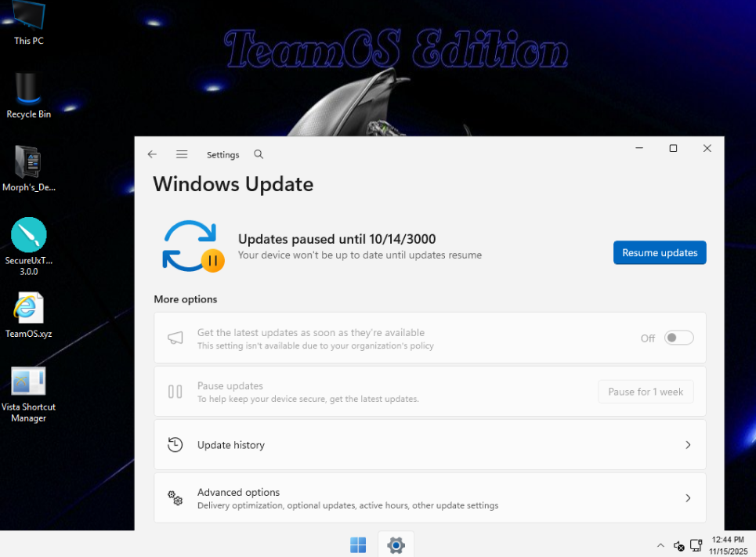The width and height of the screenshot is (756, 557).
Task: Open the Windows Start menu
Action: [x=358, y=544]
